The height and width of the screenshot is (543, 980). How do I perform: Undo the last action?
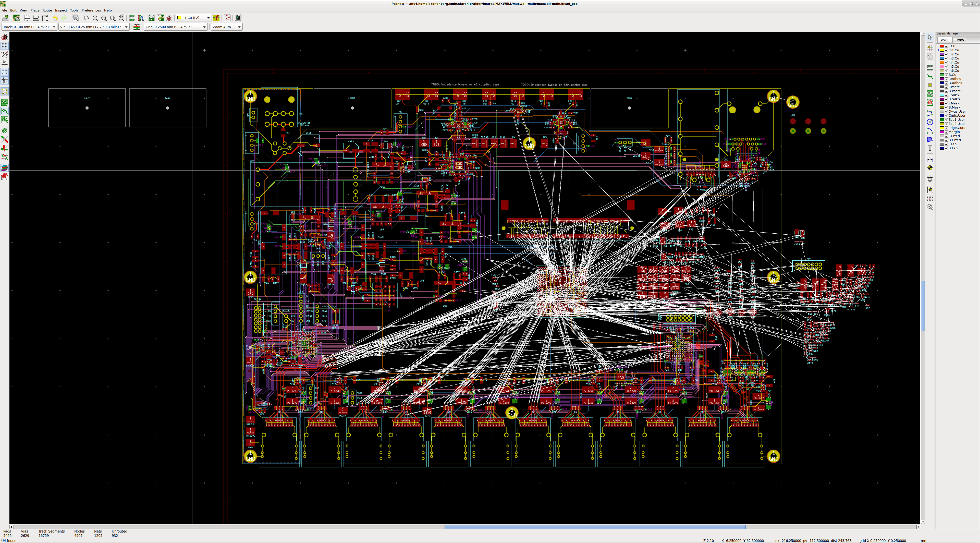click(55, 18)
